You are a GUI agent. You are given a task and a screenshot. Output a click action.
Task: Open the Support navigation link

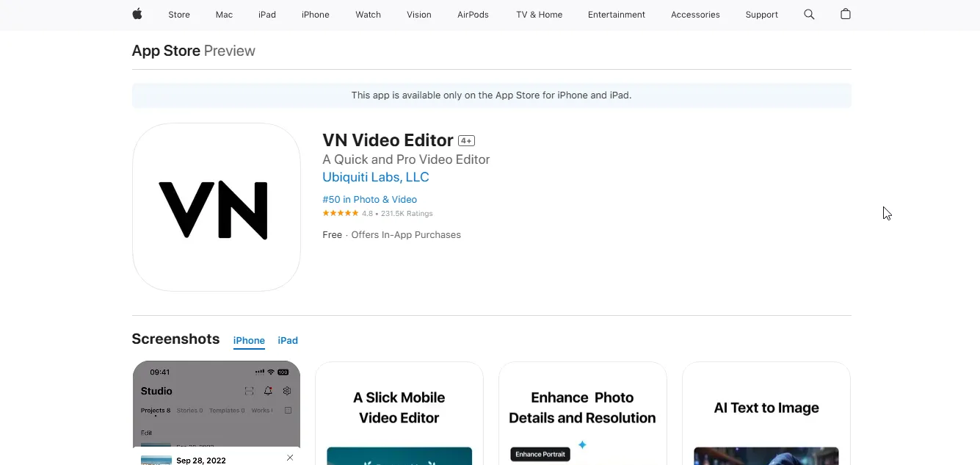[762, 15]
